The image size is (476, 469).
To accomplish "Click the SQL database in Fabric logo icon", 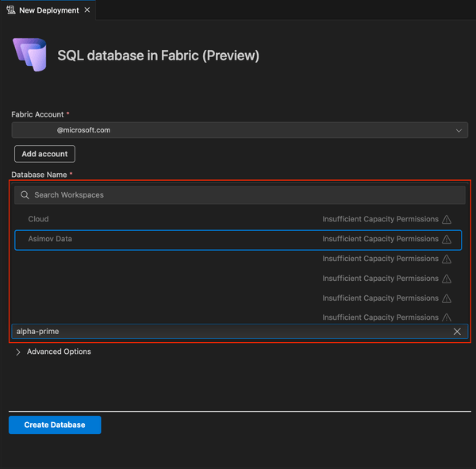I will pyautogui.click(x=30, y=55).
